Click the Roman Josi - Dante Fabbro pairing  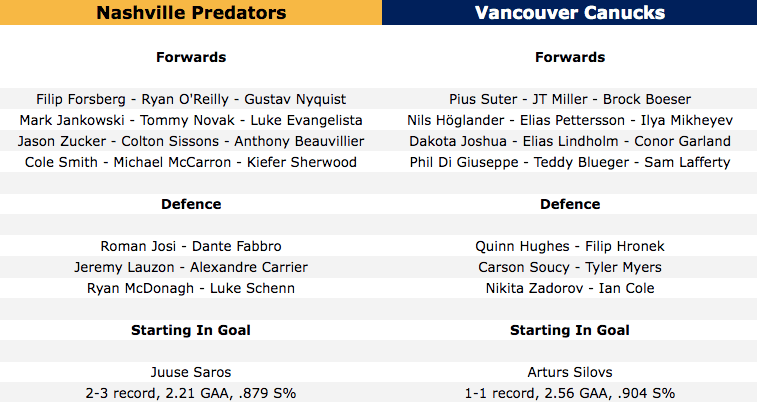pyautogui.click(x=190, y=246)
